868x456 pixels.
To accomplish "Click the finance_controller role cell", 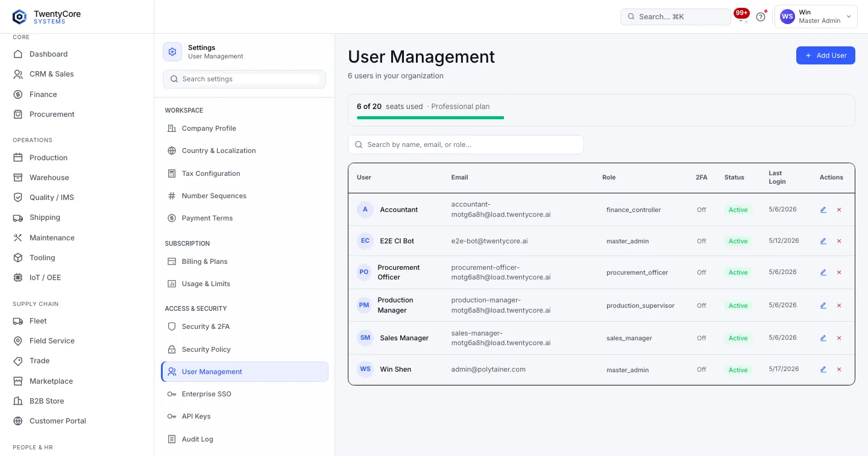I will click(634, 210).
